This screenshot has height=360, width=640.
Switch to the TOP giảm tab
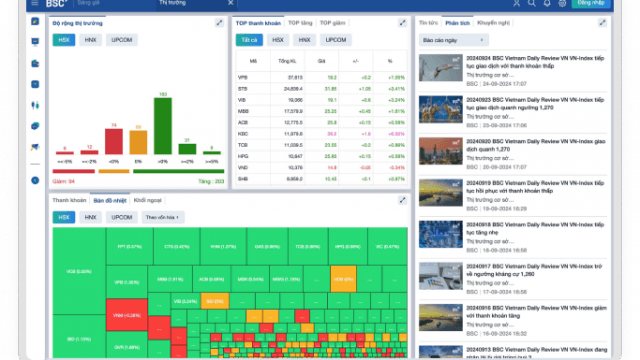(x=332, y=23)
